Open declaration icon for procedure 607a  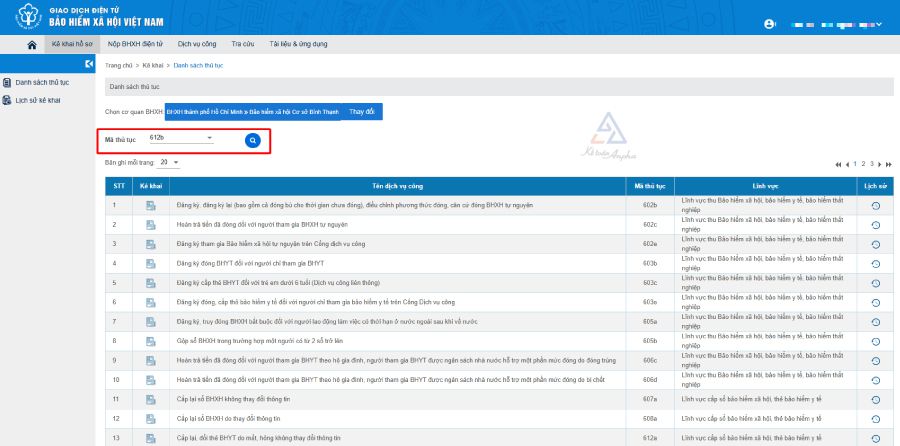[x=150, y=399]
